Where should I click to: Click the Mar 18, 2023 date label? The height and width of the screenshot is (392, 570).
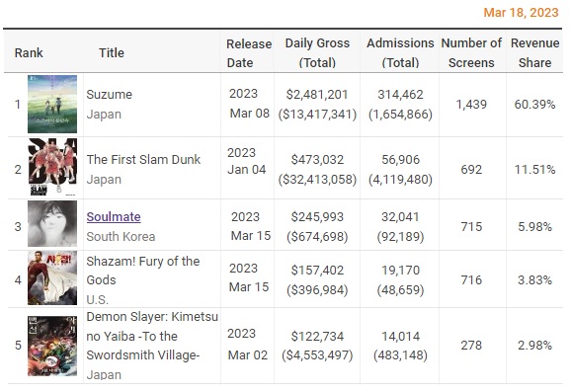coord(521,13)
